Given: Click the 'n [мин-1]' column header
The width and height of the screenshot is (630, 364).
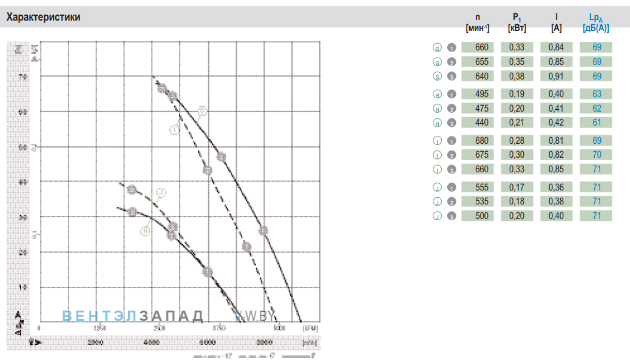Looking at the screenshot, I should tap(477, 22).
